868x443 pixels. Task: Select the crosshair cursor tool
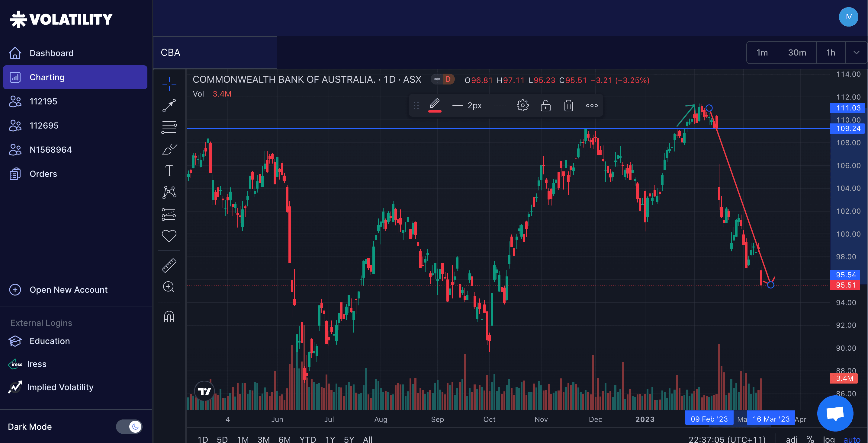point(169,84)
